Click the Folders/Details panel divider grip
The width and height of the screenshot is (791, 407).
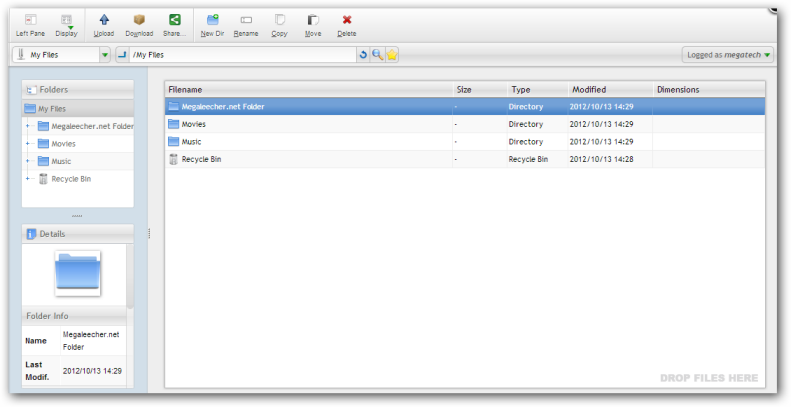pyautogui.click(x=77, y=216)
